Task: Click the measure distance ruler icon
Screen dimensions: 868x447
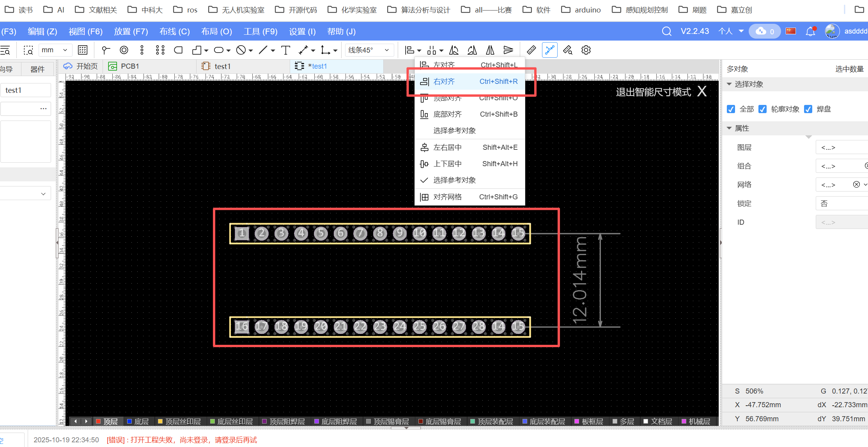Action: click(x=531, y=50)
